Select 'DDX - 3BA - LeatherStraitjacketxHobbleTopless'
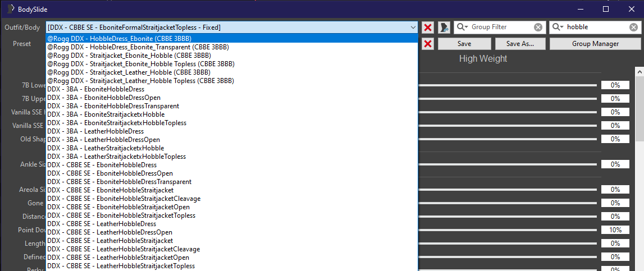This screenshot has height=271, width=644. pos(232,157)
